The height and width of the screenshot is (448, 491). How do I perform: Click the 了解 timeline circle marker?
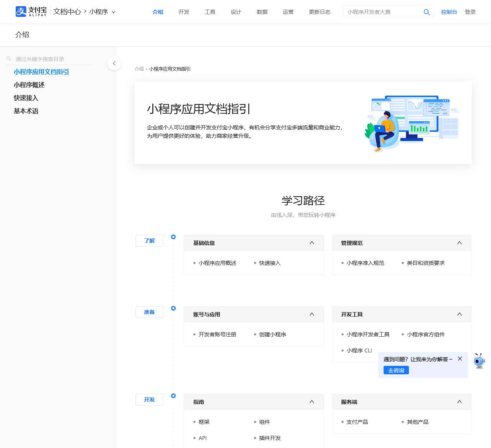(173, 237)
